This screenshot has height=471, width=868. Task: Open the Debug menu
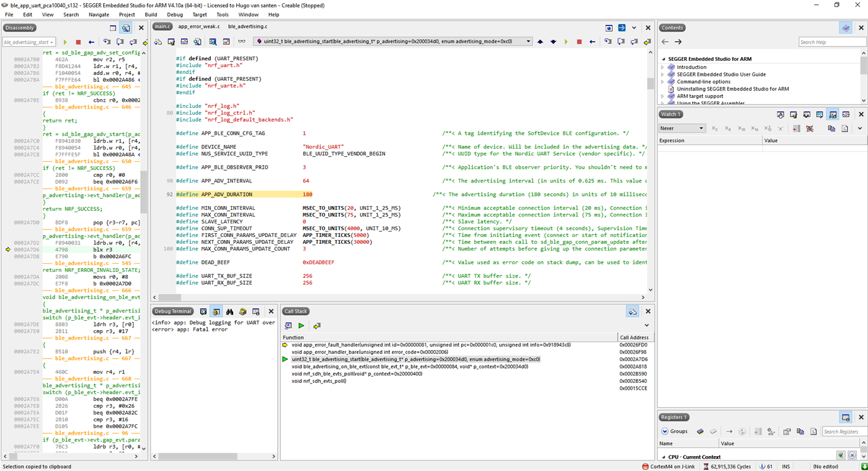click(x=175, y=14)
